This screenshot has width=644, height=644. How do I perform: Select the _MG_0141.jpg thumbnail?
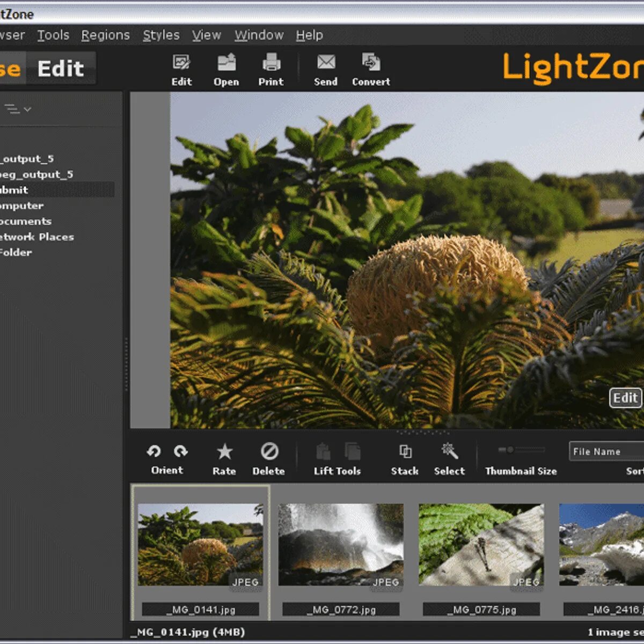[200, 544]
